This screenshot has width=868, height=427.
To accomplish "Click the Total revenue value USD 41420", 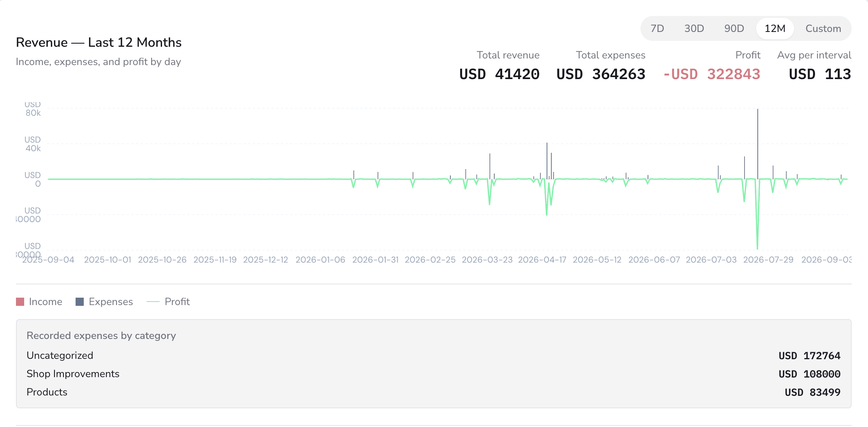I will point(499,74).
